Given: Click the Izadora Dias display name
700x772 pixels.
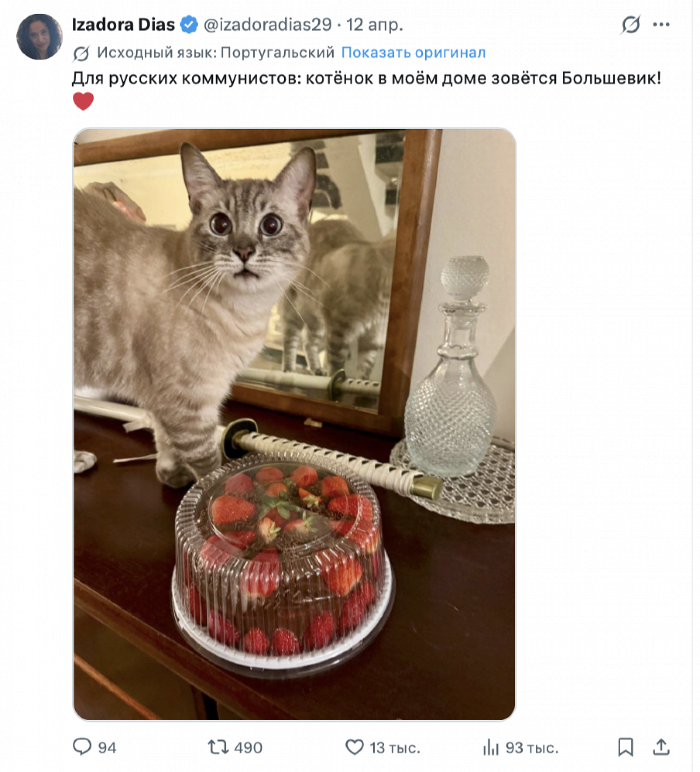Looking at the screenshot, I should (123, 24).
